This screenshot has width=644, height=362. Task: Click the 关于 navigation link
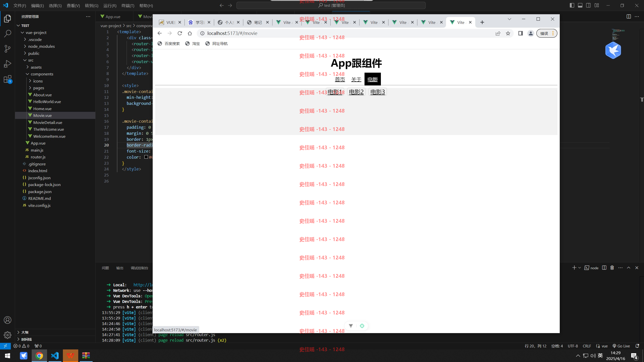point(356,79)
